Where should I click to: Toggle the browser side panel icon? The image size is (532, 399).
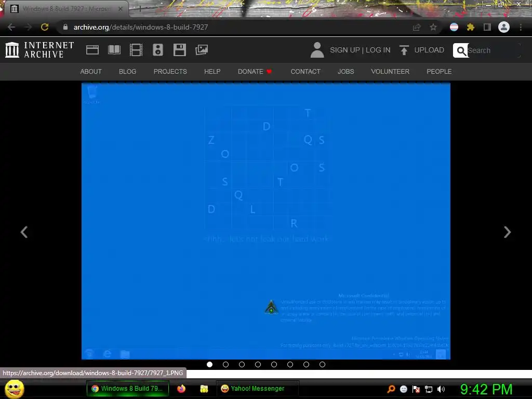pyautogui.click(x=487, y=27)
